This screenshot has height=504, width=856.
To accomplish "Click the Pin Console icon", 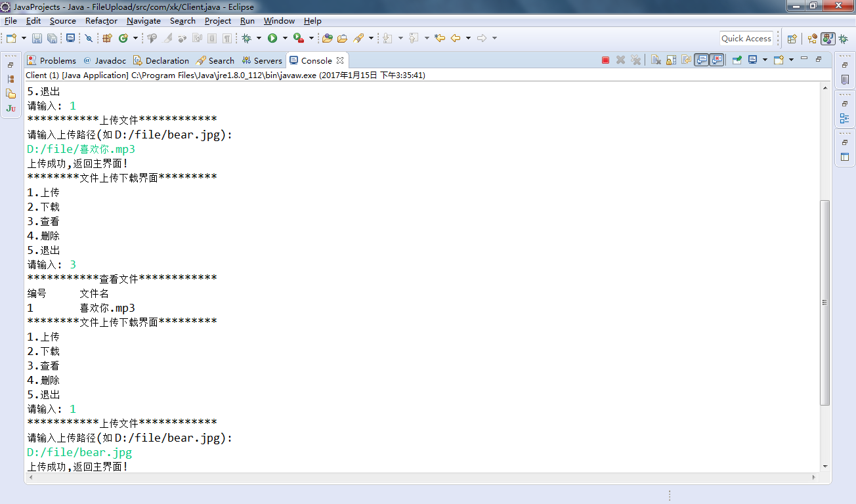I will tap(737, 60).
